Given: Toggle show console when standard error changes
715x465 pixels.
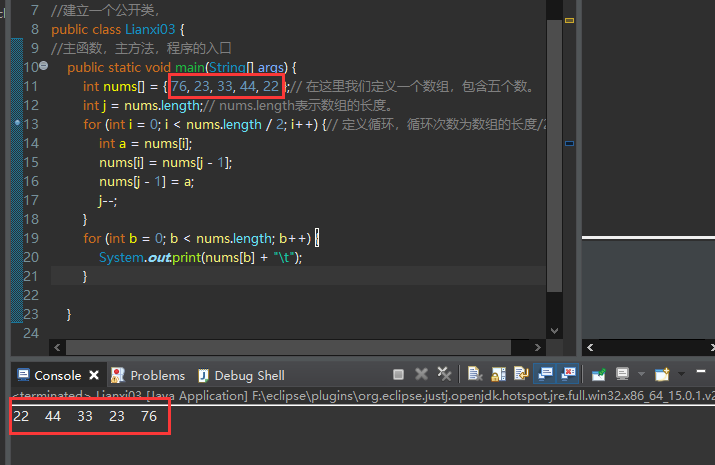Looking at the screenshot, I should point(568,374).
